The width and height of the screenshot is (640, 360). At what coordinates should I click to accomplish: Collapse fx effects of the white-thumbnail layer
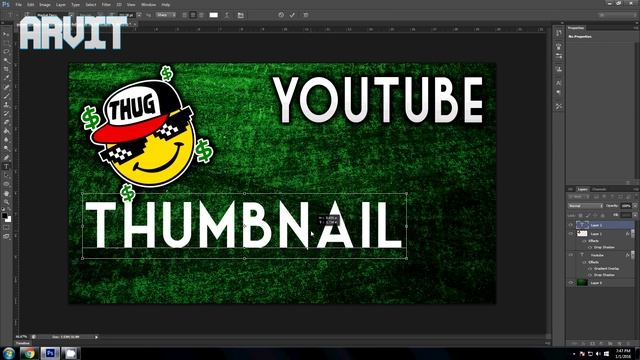[633, 234]
